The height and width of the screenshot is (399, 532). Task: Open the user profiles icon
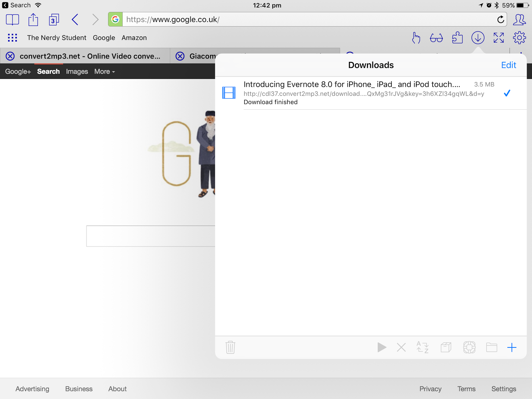(519, 20)
